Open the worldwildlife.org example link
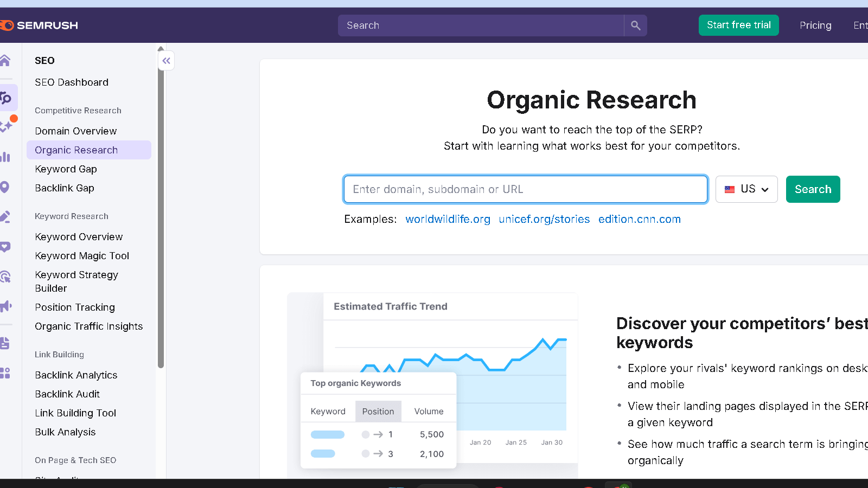This screenshot has width=868, height=488. (x=448, y=219)
